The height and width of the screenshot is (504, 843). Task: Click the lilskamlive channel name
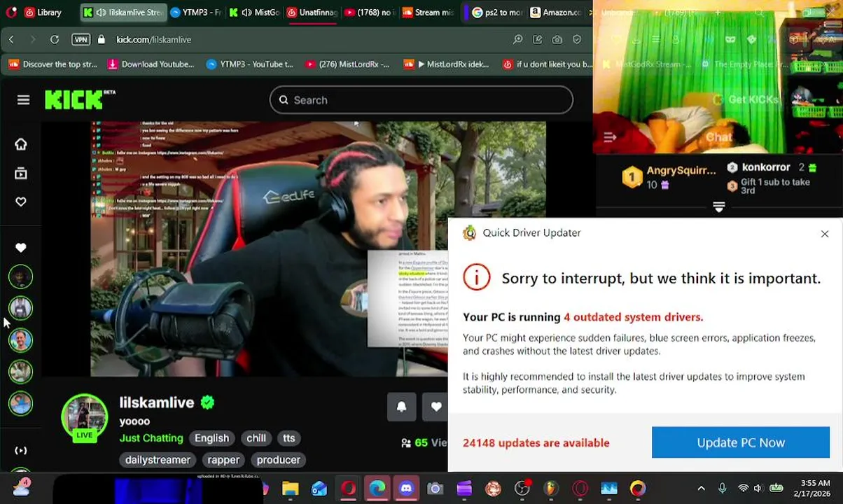click(157, 402)
